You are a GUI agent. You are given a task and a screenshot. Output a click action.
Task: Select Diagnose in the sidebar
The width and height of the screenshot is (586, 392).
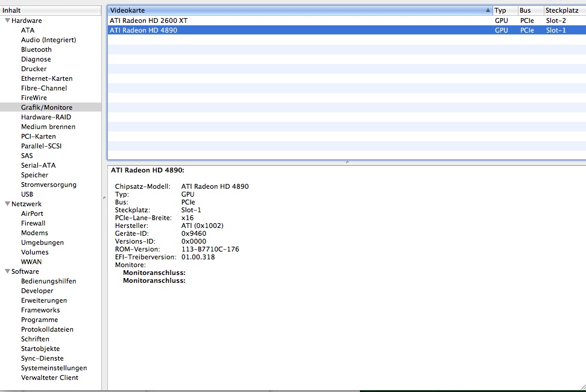point(36,60)
